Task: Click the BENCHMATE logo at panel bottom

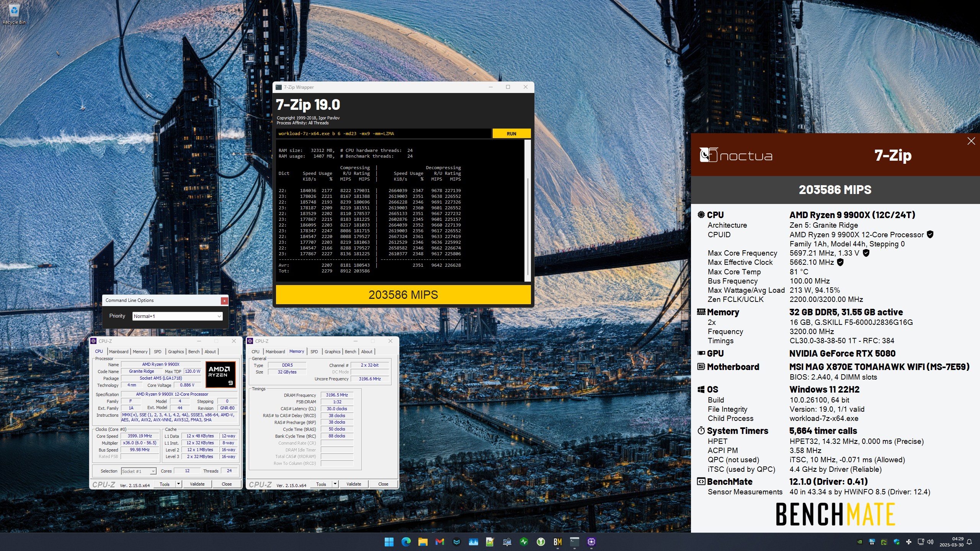Action: point(835,514)
